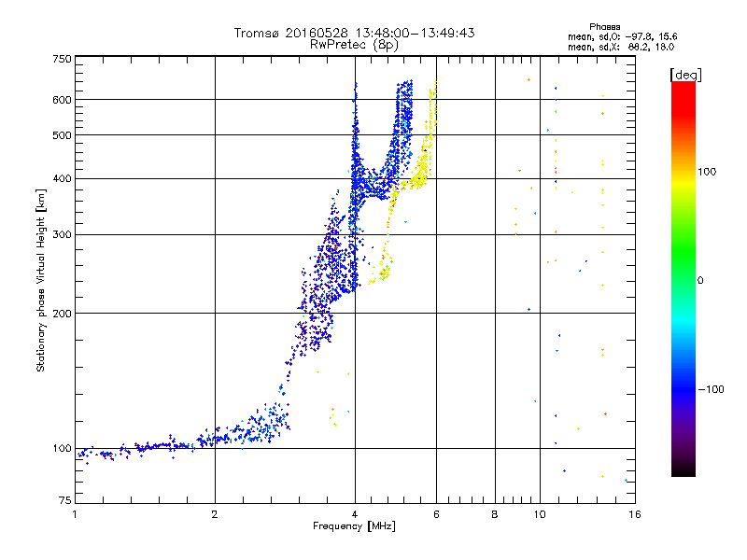Click the "RwPretec (8p)" subtitle
This screenshot has height=560, width=747.
coord(355,45)
